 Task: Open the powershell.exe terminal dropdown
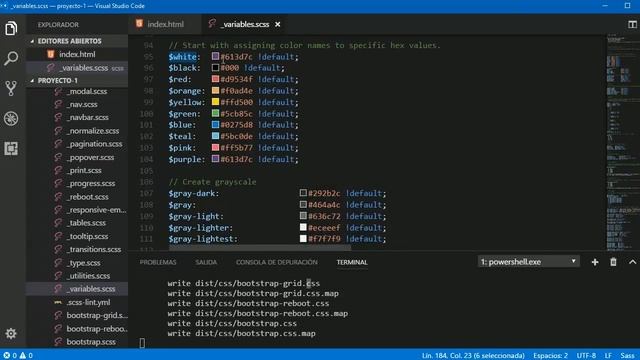[x=529, y=262]
